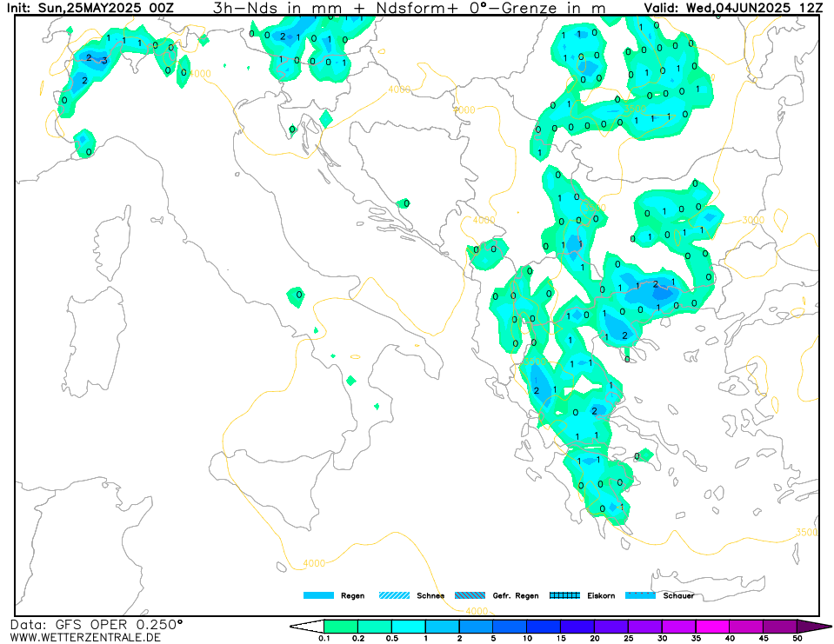This screenshot has width=834, height=644.
Task: Click the '3000' contour label on the map
Action: tap(753, 220)
